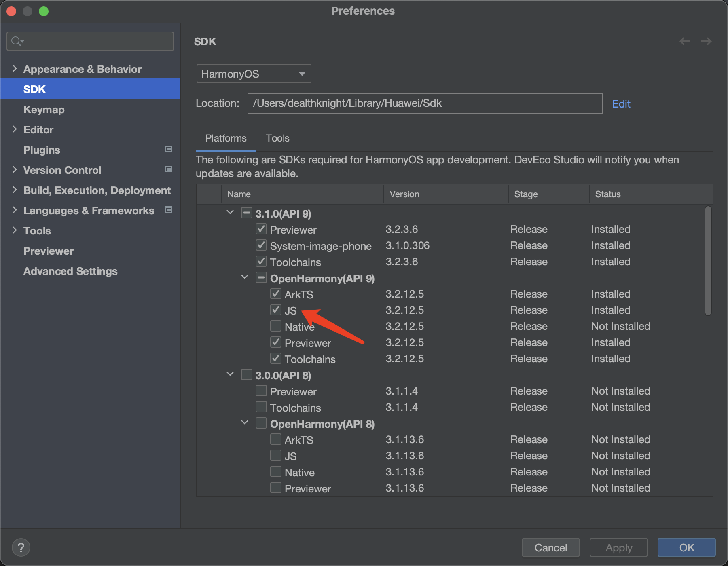728x566 pixels.
Task: Click the Status column header
Action: [x=651, y=194]
